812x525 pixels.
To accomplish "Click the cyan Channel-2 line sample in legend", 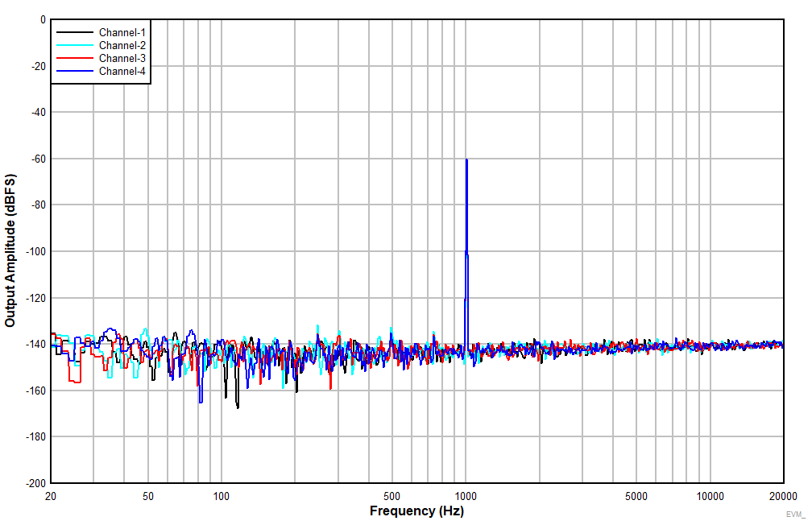I will click(x=74, y=46).
